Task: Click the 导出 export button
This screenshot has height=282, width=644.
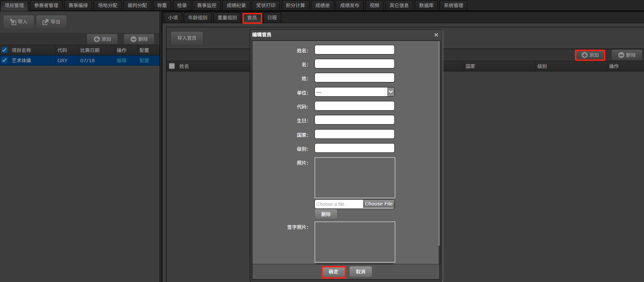Action: (51, 22)
